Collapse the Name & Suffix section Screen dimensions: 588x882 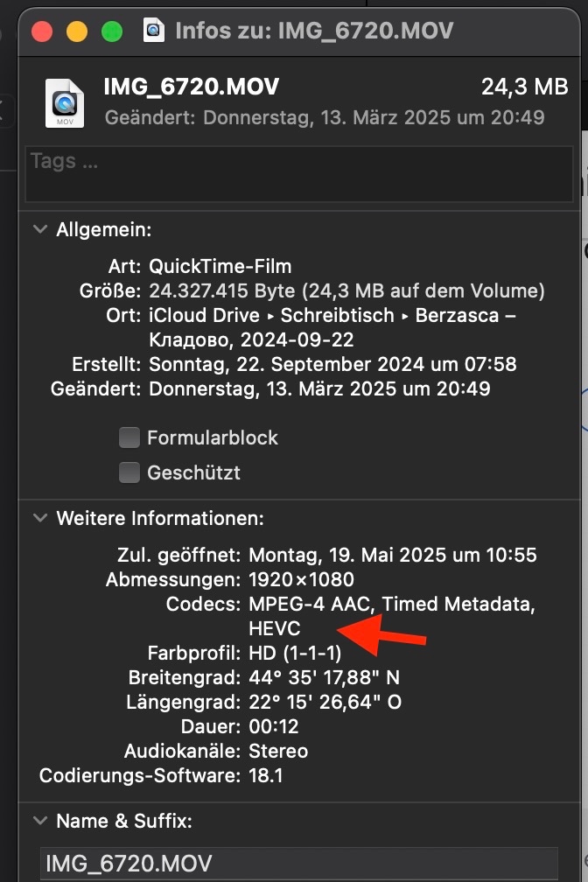(40, 822)
